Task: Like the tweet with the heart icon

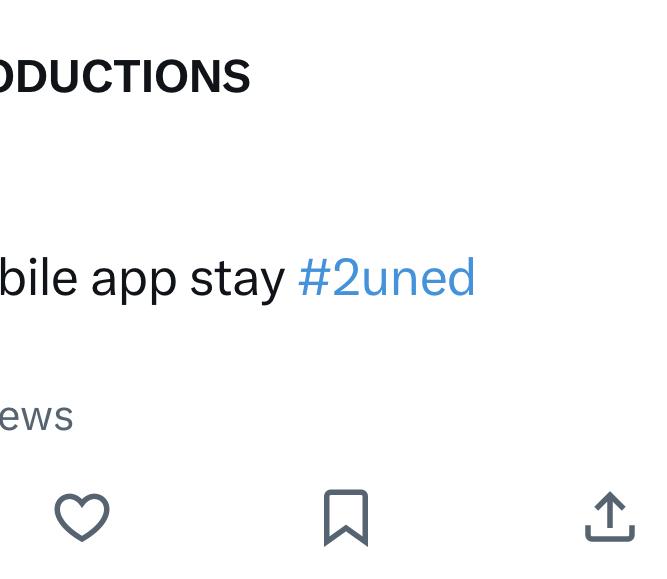Action: [82, 517]
